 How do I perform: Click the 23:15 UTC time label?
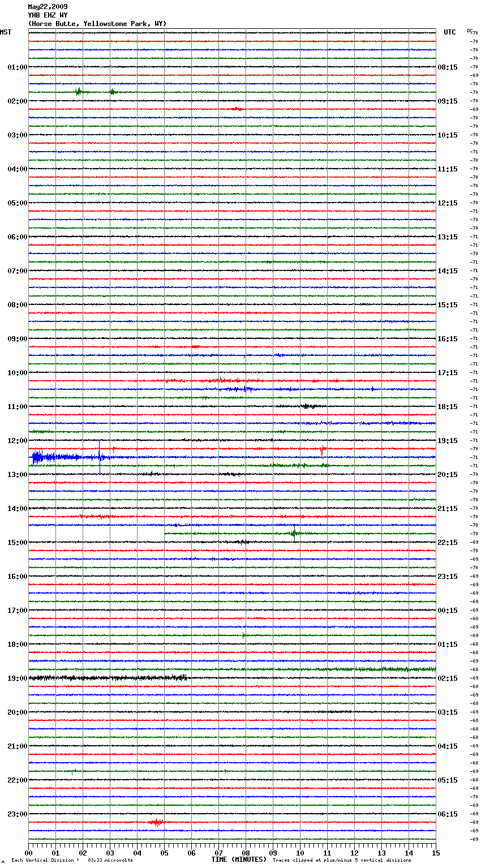tap(448, 577)
